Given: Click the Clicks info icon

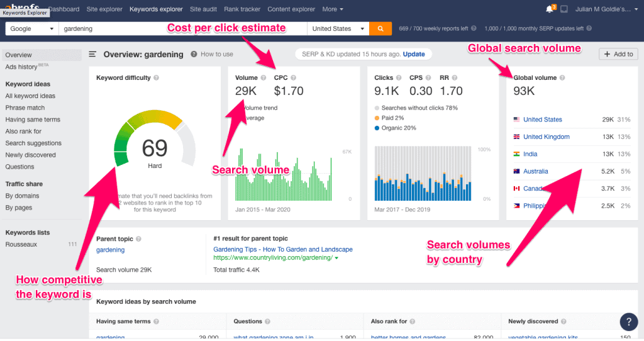Looking at the screenshot, I should click(x=399, y=77).
